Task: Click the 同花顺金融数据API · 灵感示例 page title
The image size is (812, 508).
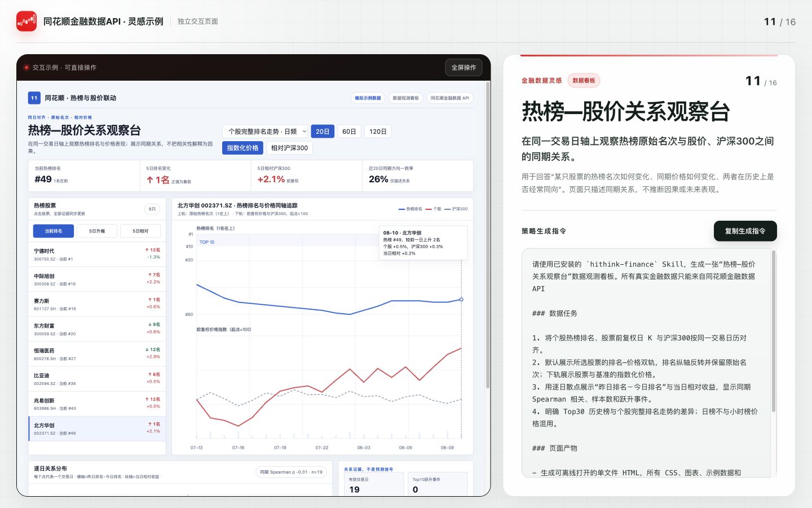Action: click(x=103, y=21)
